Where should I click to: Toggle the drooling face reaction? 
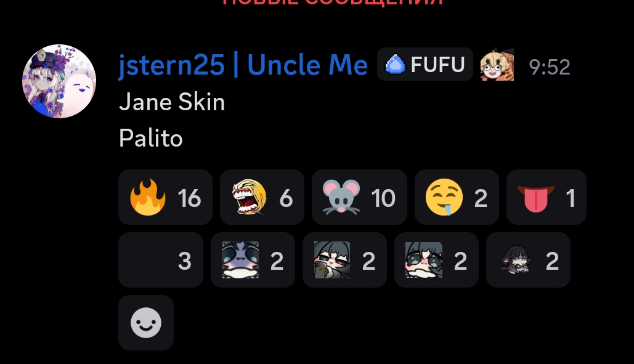(x=457, y=197)
